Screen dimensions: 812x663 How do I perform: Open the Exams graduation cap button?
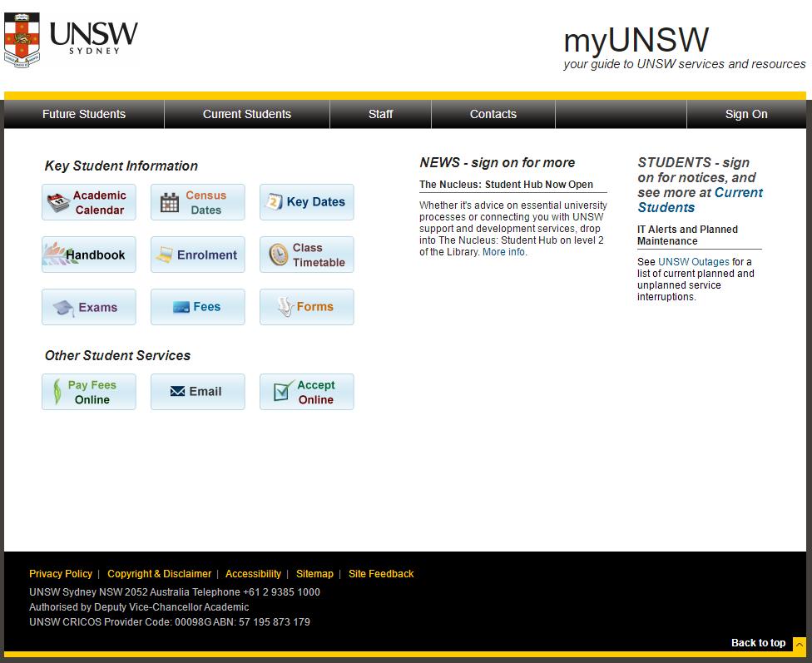pos(89,307)
